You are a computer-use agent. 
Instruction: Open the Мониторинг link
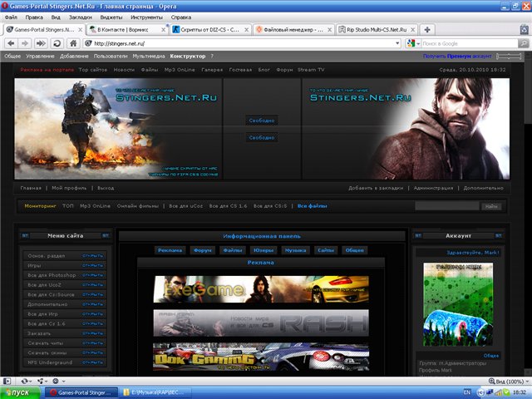[40, 206]
